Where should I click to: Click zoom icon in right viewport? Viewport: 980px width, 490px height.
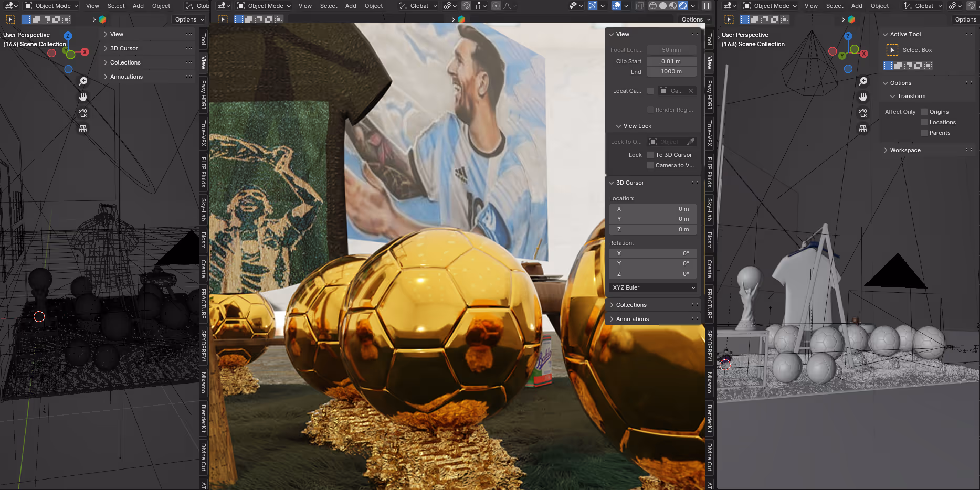863,81
